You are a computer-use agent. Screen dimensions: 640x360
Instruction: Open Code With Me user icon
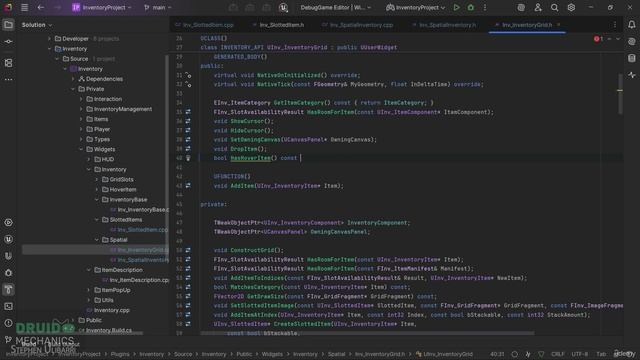coord(538,7)
